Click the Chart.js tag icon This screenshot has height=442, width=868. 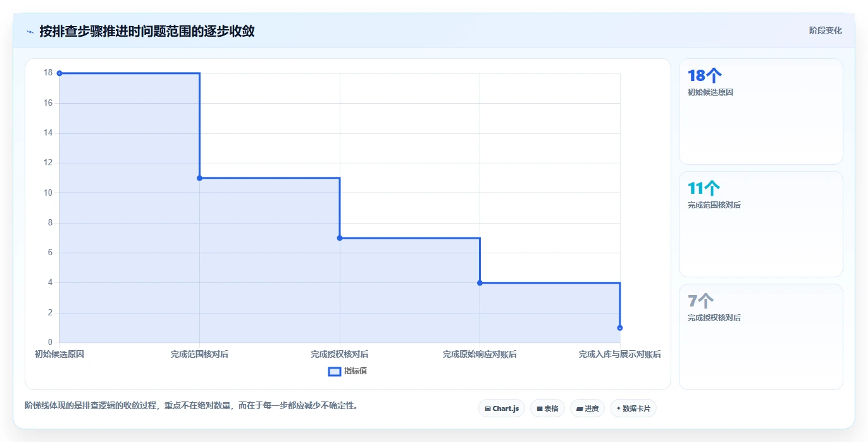[x=488, y=408]
